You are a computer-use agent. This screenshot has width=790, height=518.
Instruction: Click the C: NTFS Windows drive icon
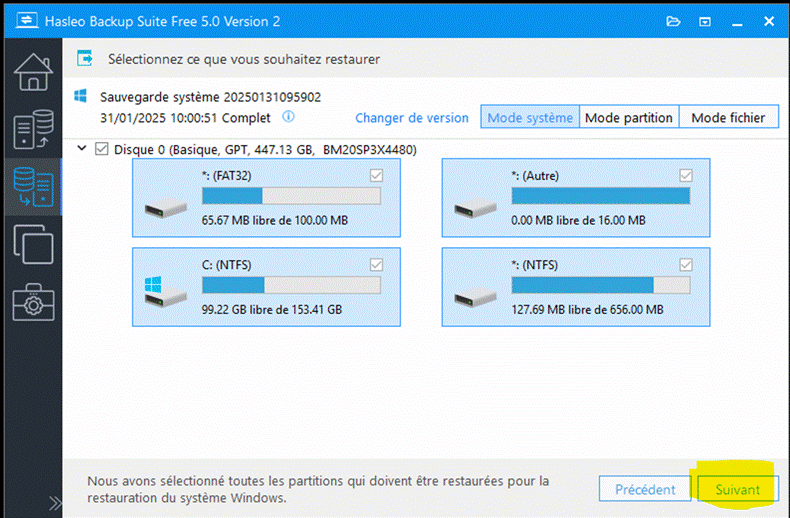click(165, 292)
